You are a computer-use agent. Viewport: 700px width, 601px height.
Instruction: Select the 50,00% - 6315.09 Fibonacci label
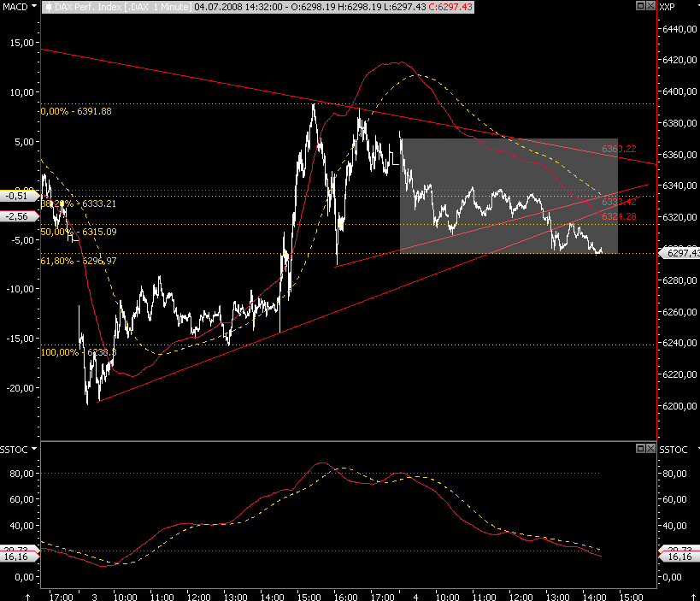click(x=79, y=232)
